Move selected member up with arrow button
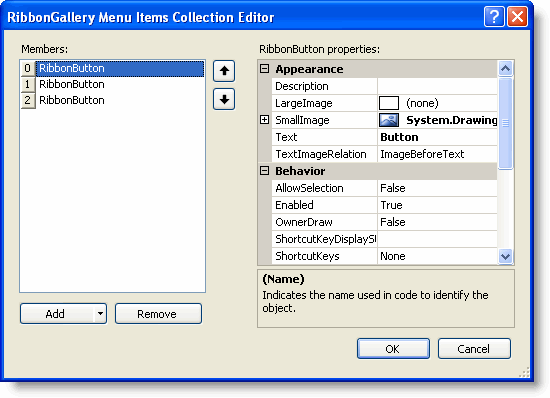550x398 pixels. [x=224, y=71]
